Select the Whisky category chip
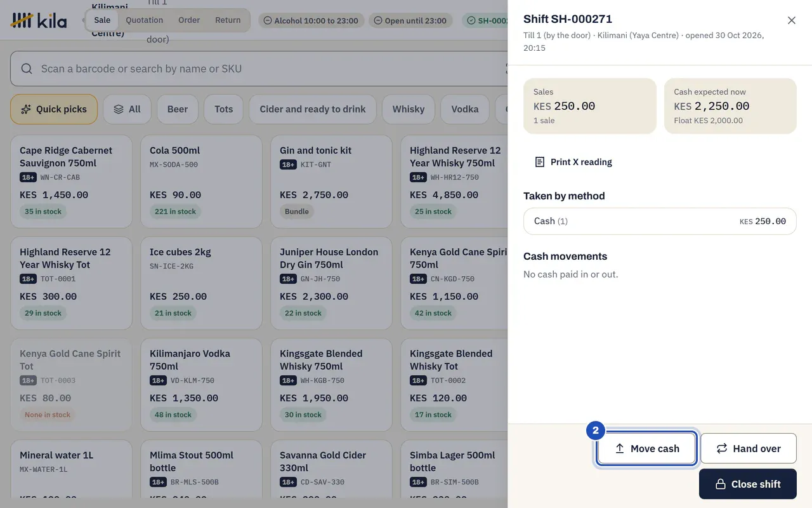The image size is (812, 508). (409, 109)
